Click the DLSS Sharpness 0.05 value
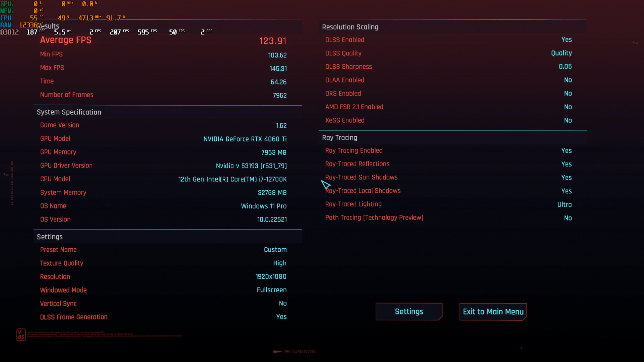This screenshot has width=644, height=362. (565, 67)
